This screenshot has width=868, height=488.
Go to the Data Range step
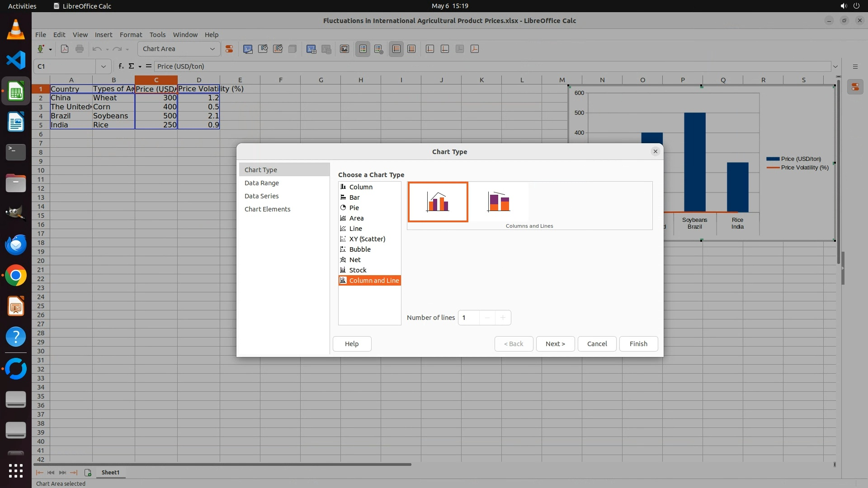pyautogui.click(x=261, y=183)
